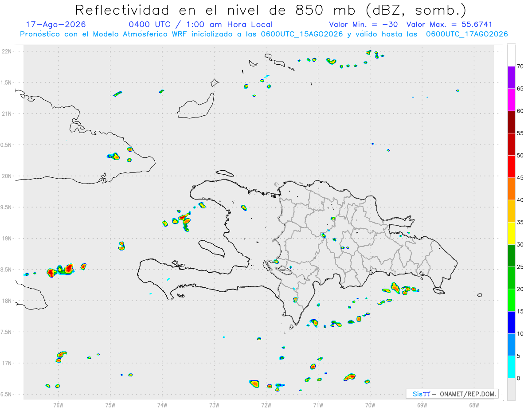The width and height of the screenshot is (532, 411).
Task: Pick the cyan 0–5 dBZ colorbar segment
Action: pyautogui.click(x=511, y=367)
